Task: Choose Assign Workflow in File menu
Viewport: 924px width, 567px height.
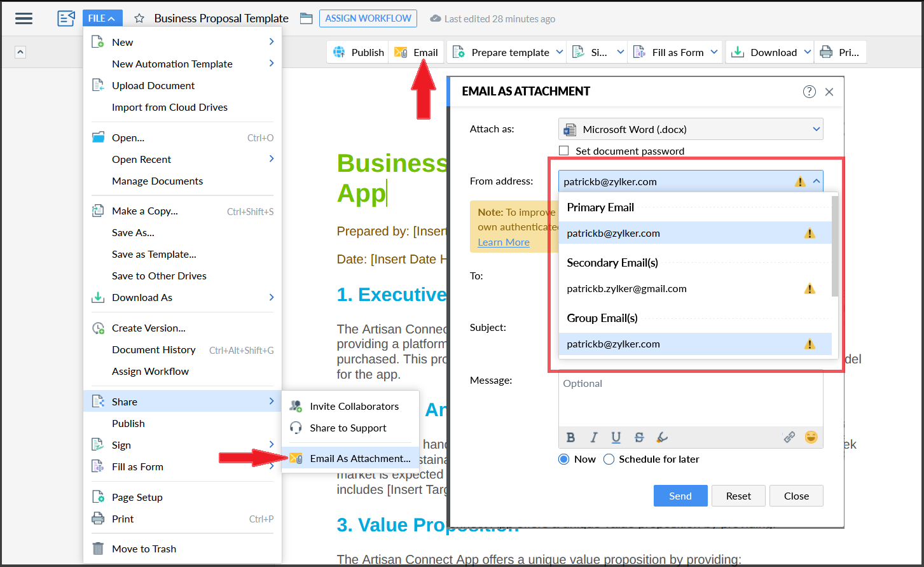Action: pos(183,371)
